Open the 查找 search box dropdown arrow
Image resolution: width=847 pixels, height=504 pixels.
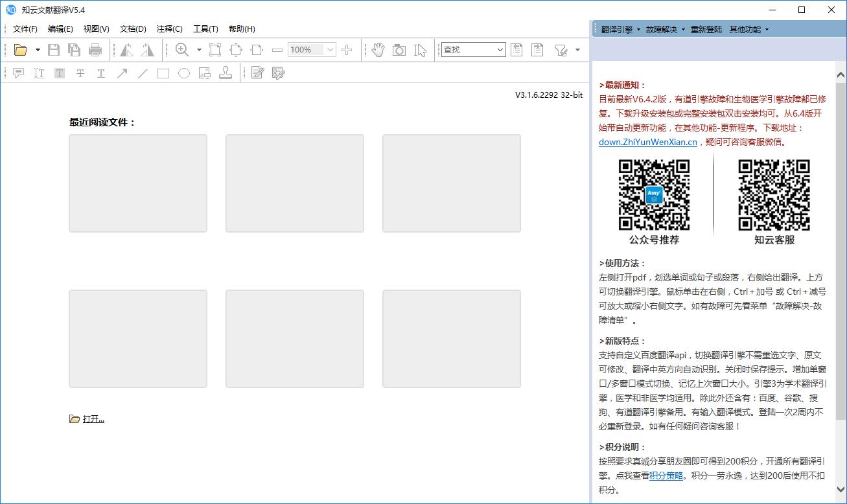500,50
